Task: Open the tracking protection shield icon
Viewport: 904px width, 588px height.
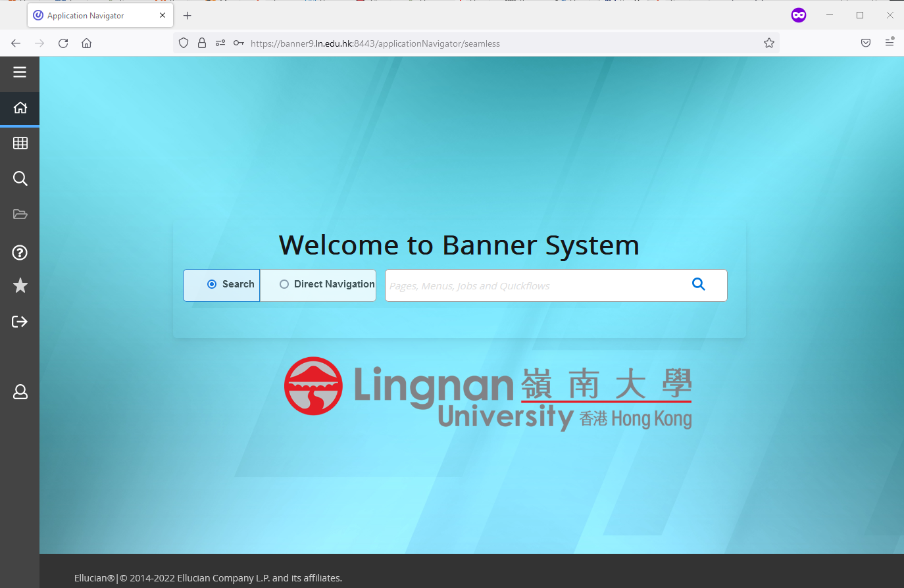Action: [184, 43]
